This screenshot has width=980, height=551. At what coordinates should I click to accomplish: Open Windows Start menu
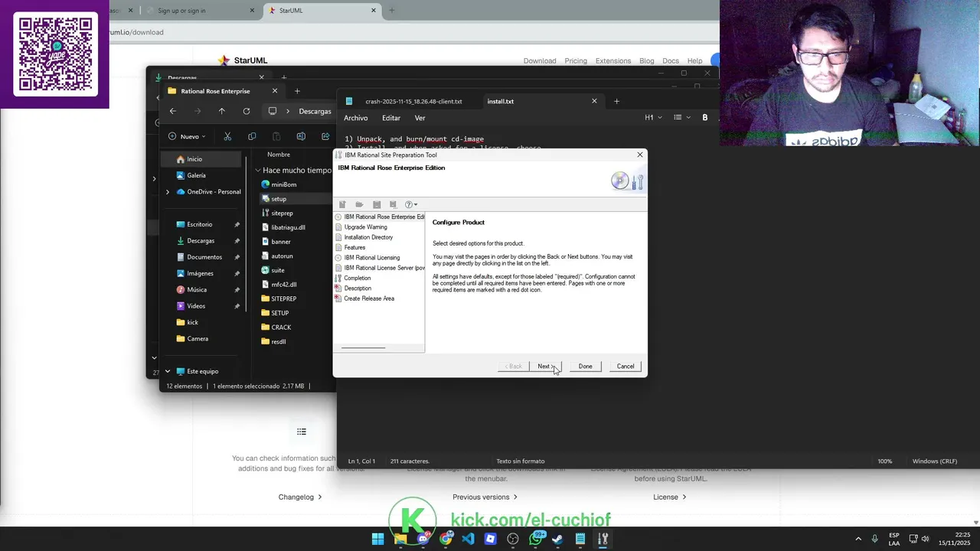pyautogui.click(x=378, y=539)
